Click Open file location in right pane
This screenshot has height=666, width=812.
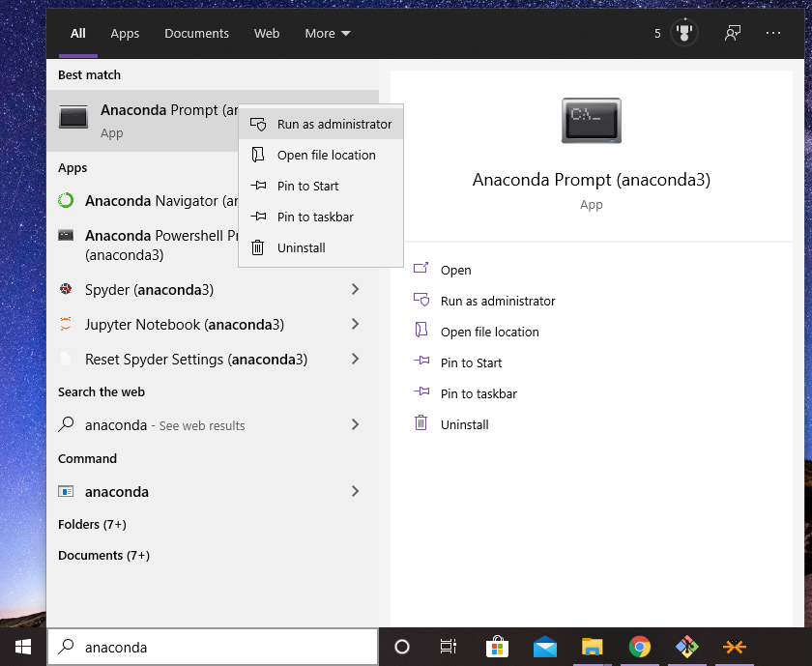[x=489, y=332]
